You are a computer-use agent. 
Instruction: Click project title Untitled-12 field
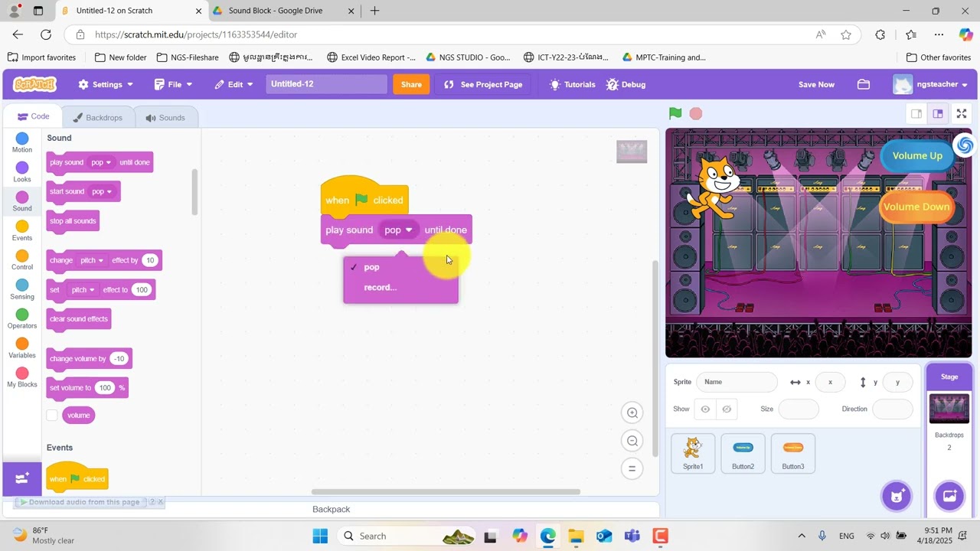tap(326, 84)
